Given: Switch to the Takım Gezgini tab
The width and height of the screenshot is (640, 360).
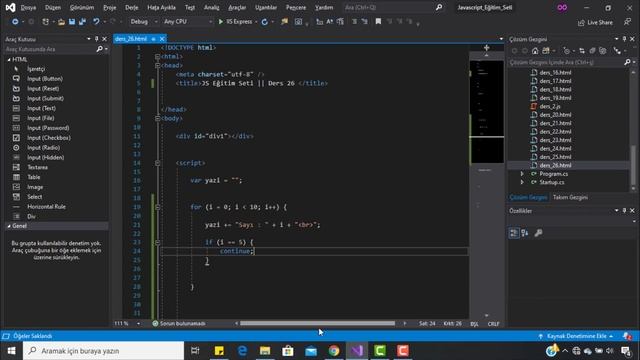Looking at the screenshot, I should (570, 197).
